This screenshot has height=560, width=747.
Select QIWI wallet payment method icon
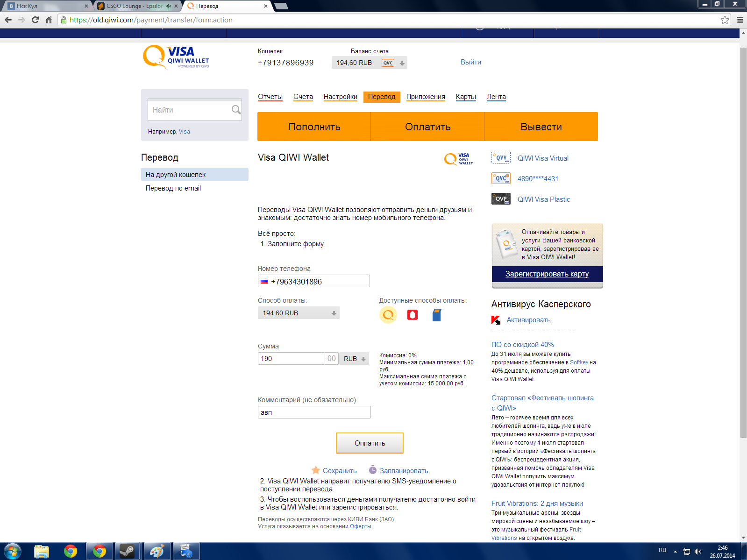tap(388, 315)
